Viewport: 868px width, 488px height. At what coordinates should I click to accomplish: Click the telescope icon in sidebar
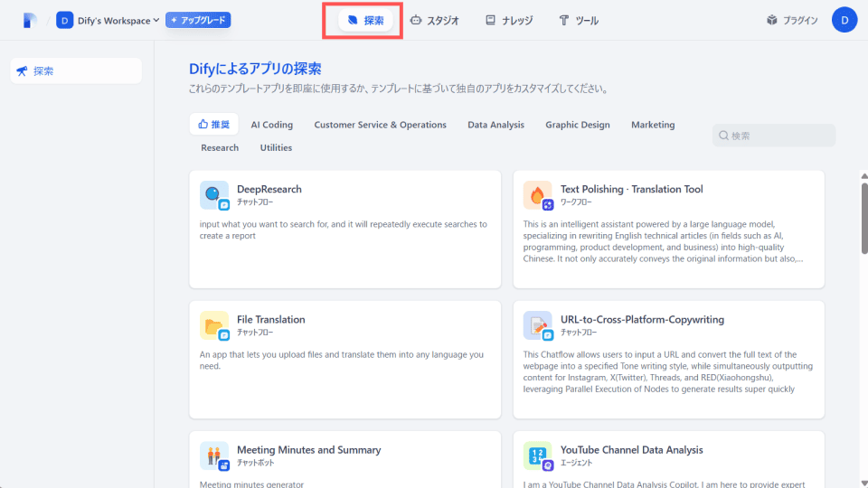tap(22, 70)
